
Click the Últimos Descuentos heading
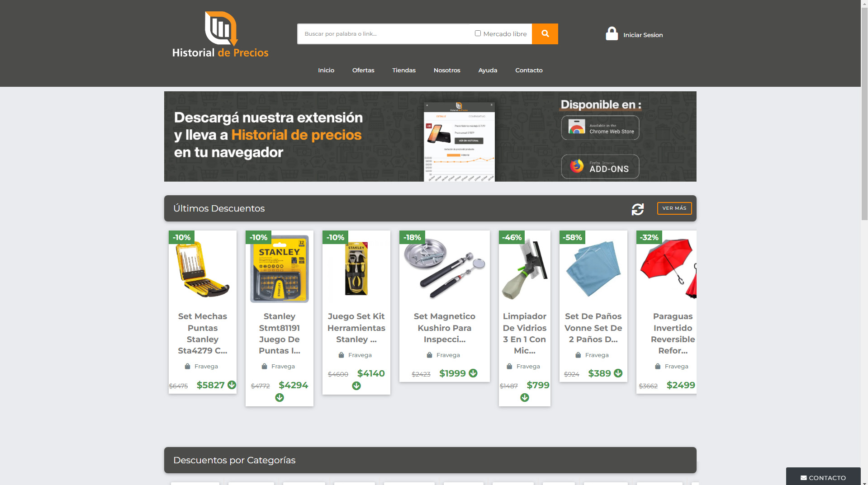[x=219, y=208]
